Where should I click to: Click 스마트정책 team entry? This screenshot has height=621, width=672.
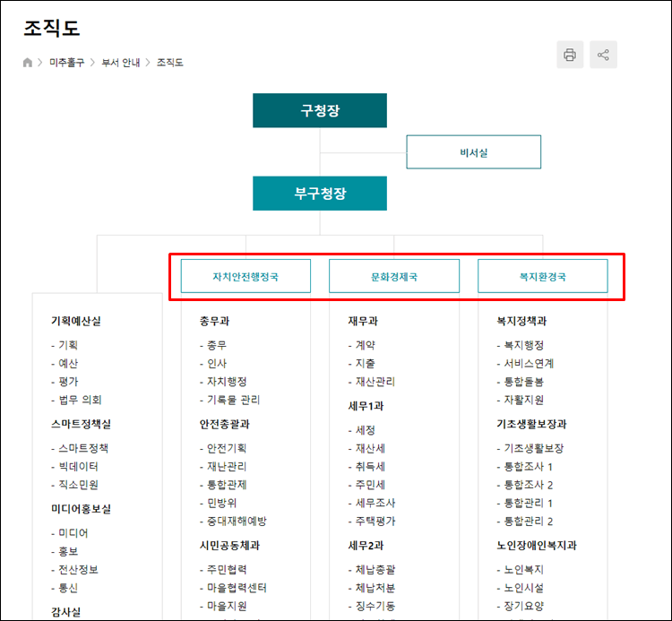coord(83,448)
